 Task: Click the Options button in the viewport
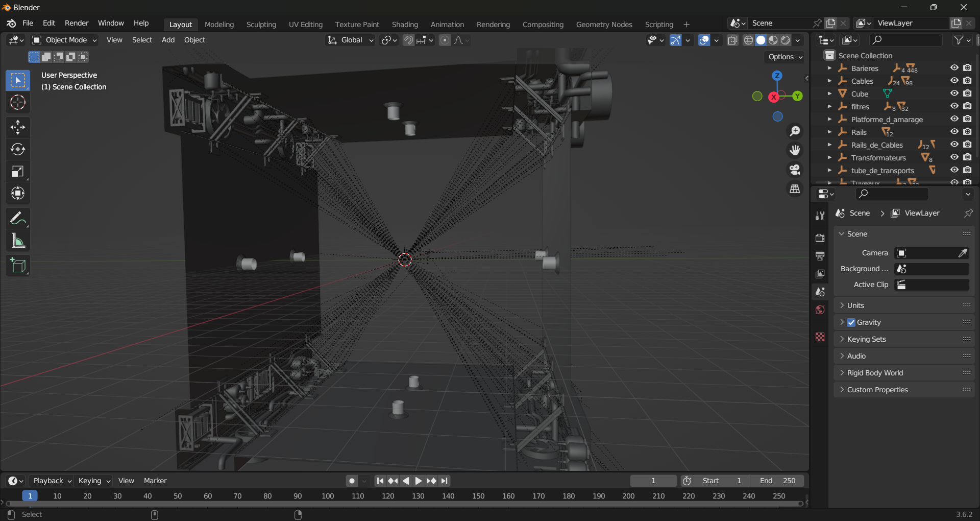pos(785,57)
